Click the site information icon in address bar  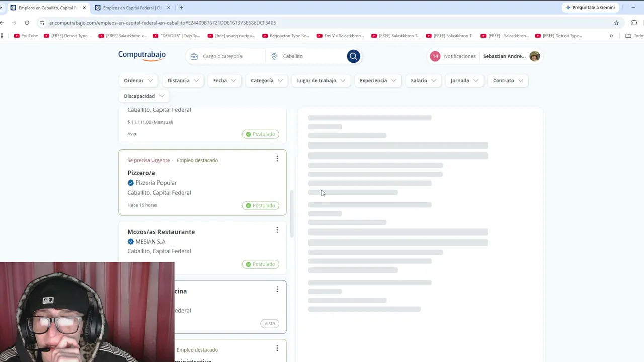[43, 23]
